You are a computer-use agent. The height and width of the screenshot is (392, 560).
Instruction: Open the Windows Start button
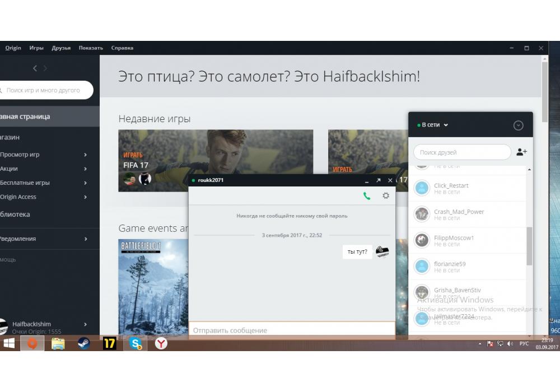coord(9,343)
